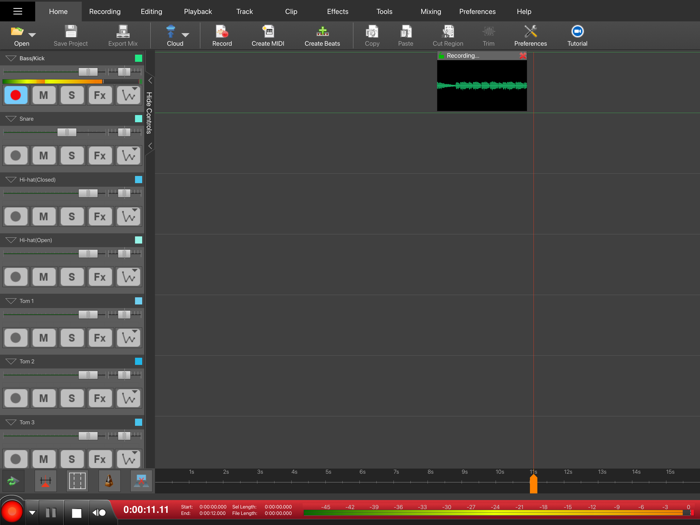
Task: Click the Export Mix icon
Action: click(123, 31)
